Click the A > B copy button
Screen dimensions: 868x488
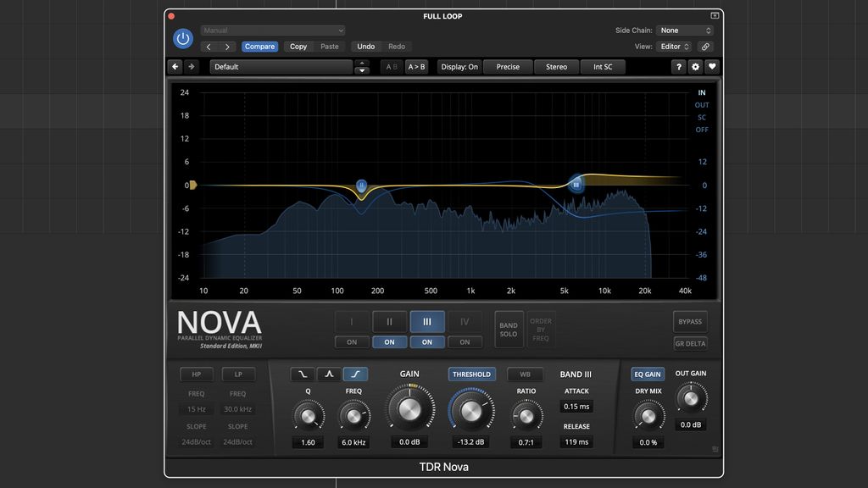click(416, 67)
